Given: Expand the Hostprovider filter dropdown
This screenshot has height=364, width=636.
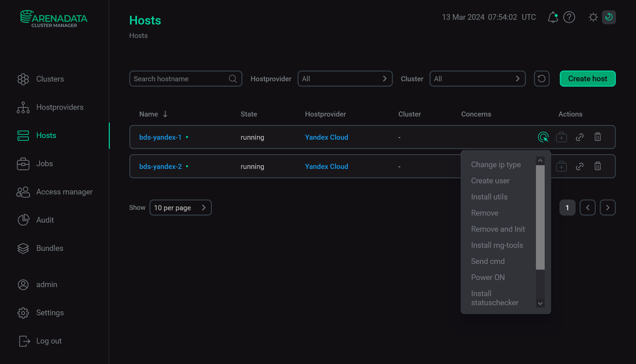Looking at the screenshot, I should coord(345,79).
